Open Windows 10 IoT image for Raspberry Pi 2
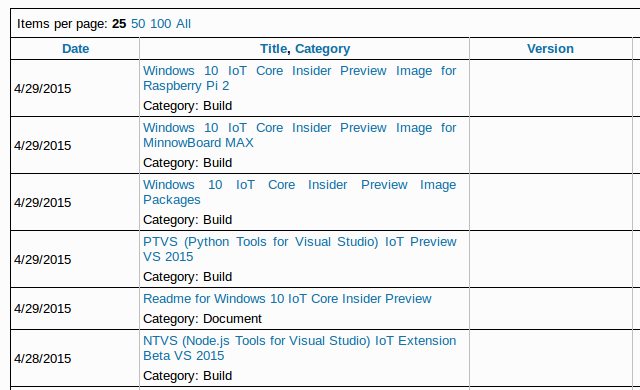Screen dimensions: 640x390 tap(300, 78)
